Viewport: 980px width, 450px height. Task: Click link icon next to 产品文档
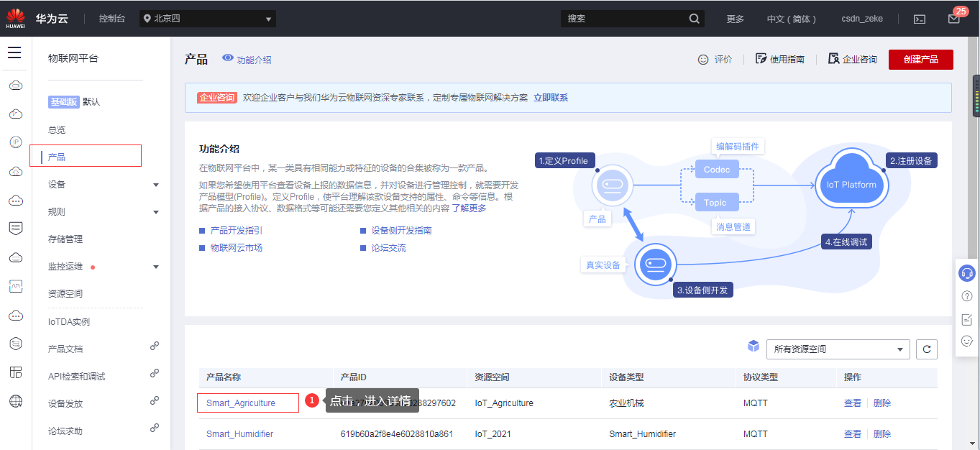coord(154,346)
